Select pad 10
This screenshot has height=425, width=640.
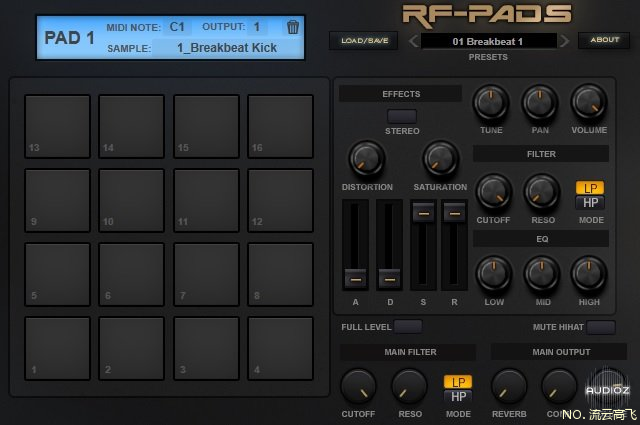tap(131, 200)
